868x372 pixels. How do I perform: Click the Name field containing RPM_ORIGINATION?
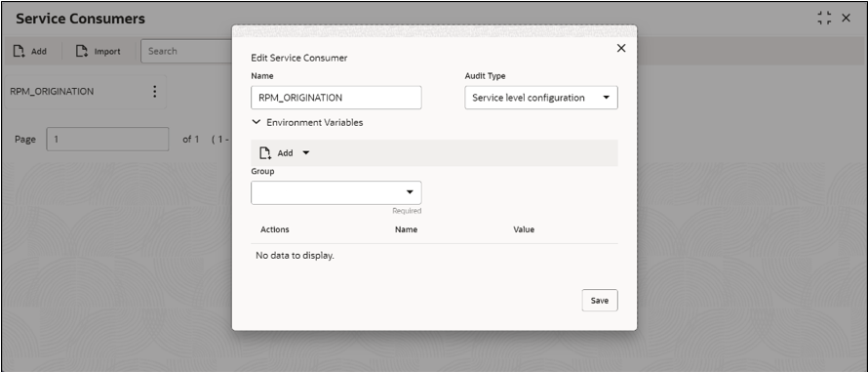point(336,98)
